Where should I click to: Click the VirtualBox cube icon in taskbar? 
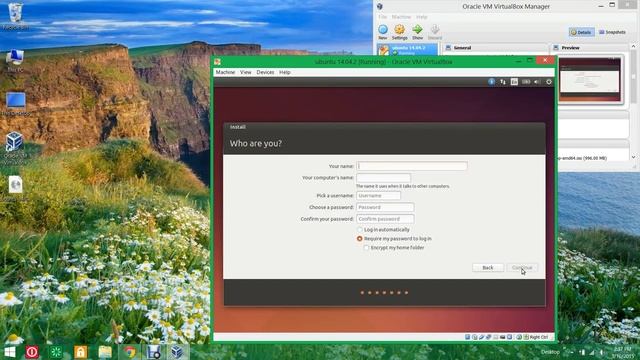[177, 352]
